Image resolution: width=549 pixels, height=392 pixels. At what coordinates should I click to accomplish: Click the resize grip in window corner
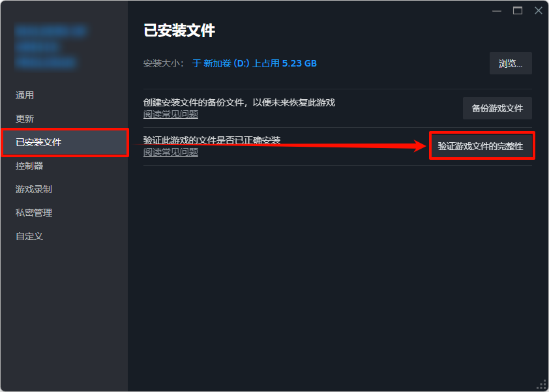(542, 385)
